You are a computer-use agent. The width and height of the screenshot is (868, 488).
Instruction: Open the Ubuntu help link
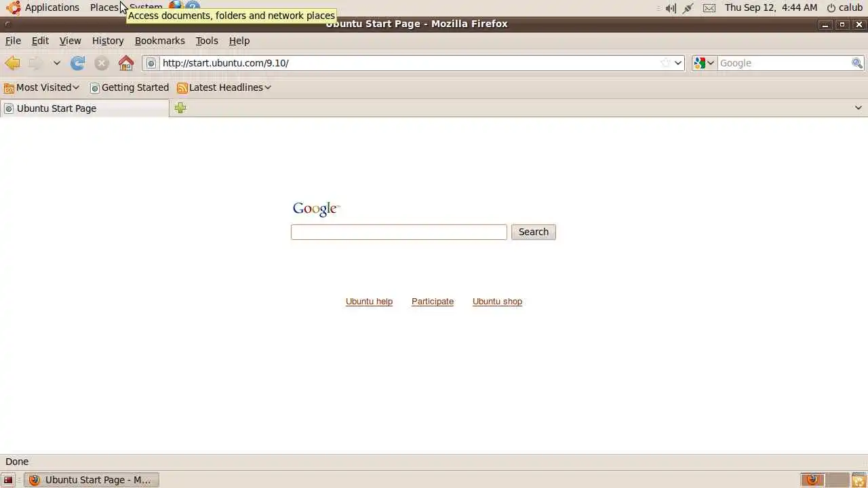coord(369,302)
